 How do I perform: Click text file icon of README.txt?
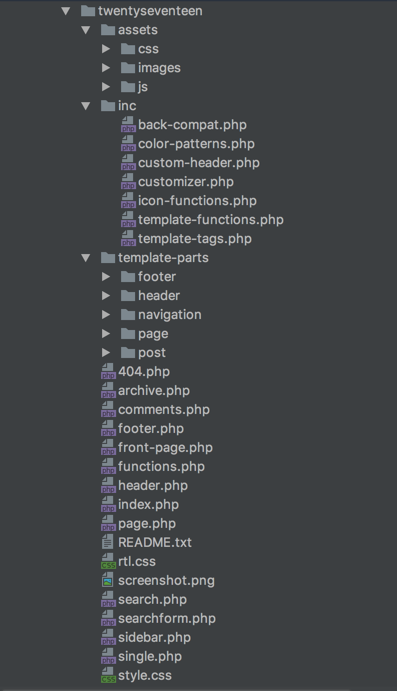point(108,542)
